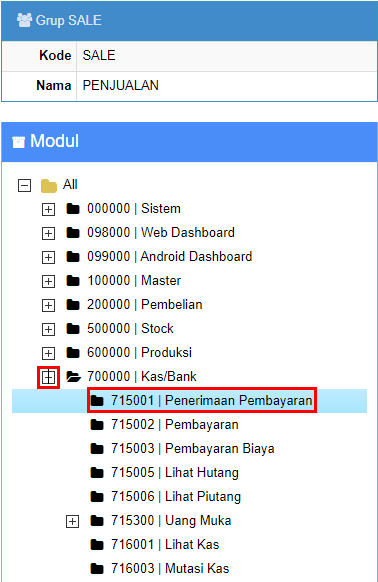Toggle the 700000 Kas/Bank expander

[x=48, y=377]
